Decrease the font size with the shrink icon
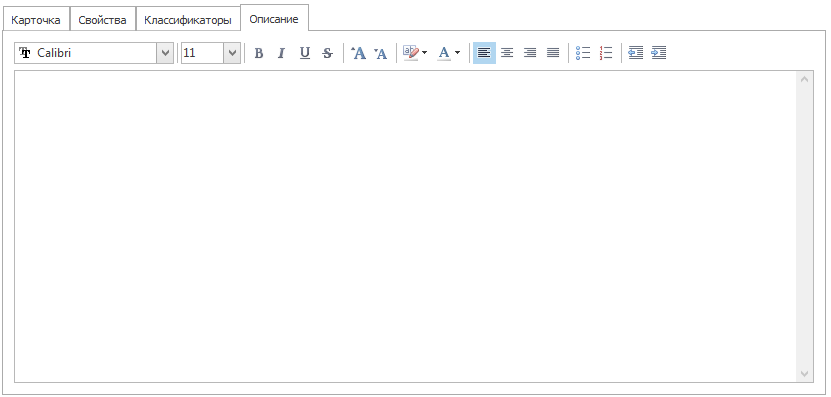The width and height of the screenshot is (831, 397). (x=381, y=53)
